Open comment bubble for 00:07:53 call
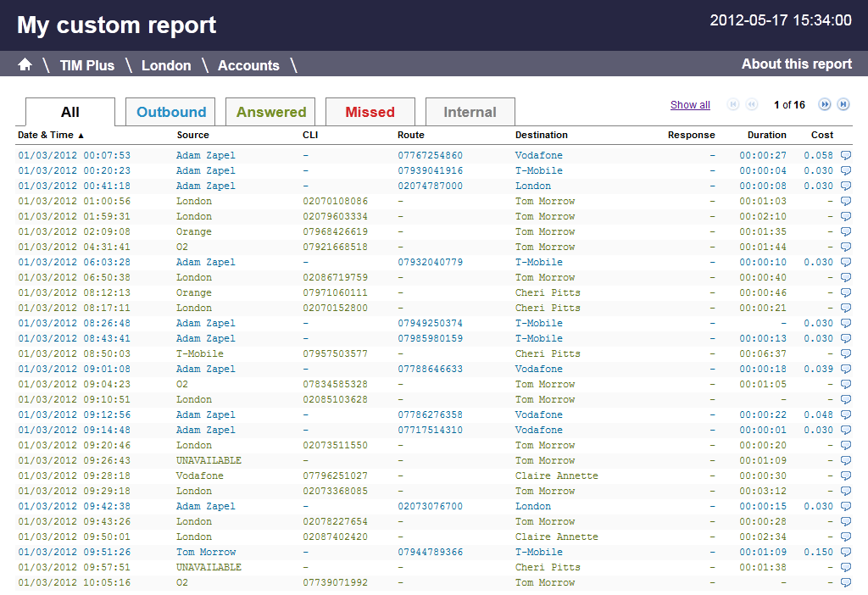Image resolution: width=868 pixels, height=595 pixels. pos(845,155)
